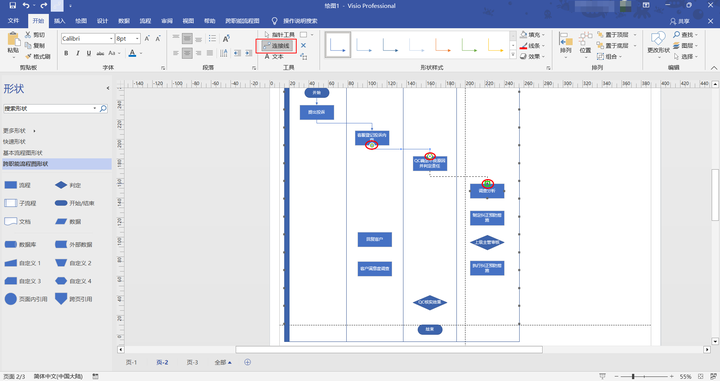Open the 填充 fill dropdown

point(533,35)
